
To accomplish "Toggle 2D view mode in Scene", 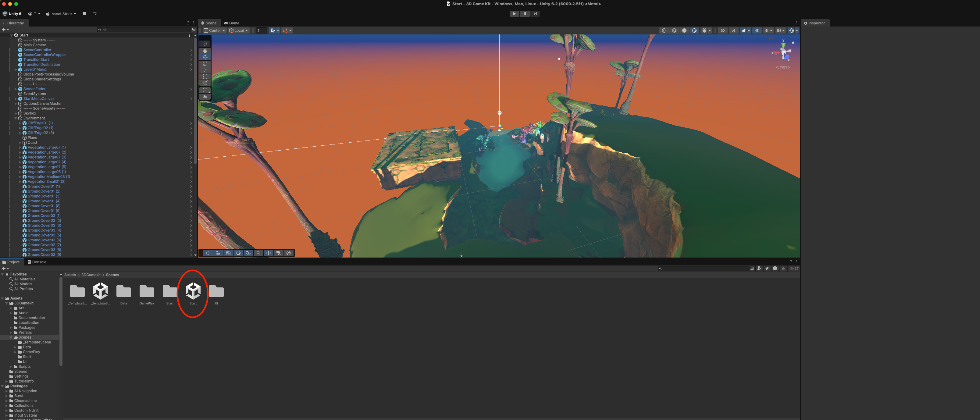I will (722, 30).
